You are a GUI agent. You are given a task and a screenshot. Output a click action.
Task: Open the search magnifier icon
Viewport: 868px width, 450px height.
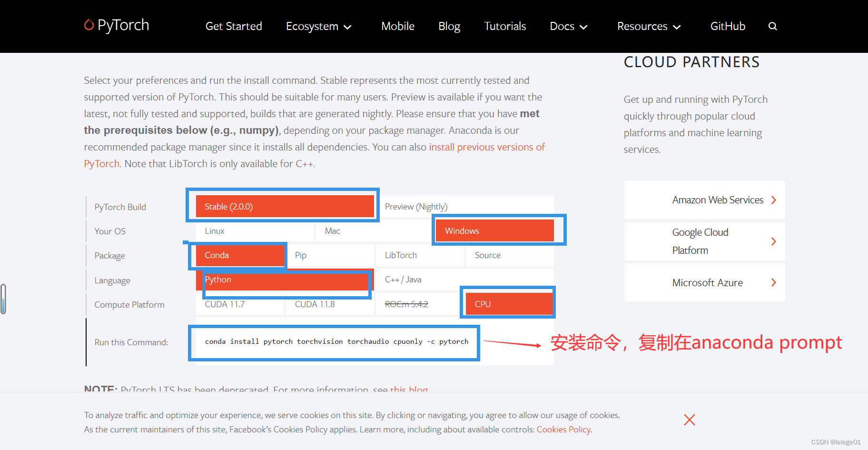point(772,26)
